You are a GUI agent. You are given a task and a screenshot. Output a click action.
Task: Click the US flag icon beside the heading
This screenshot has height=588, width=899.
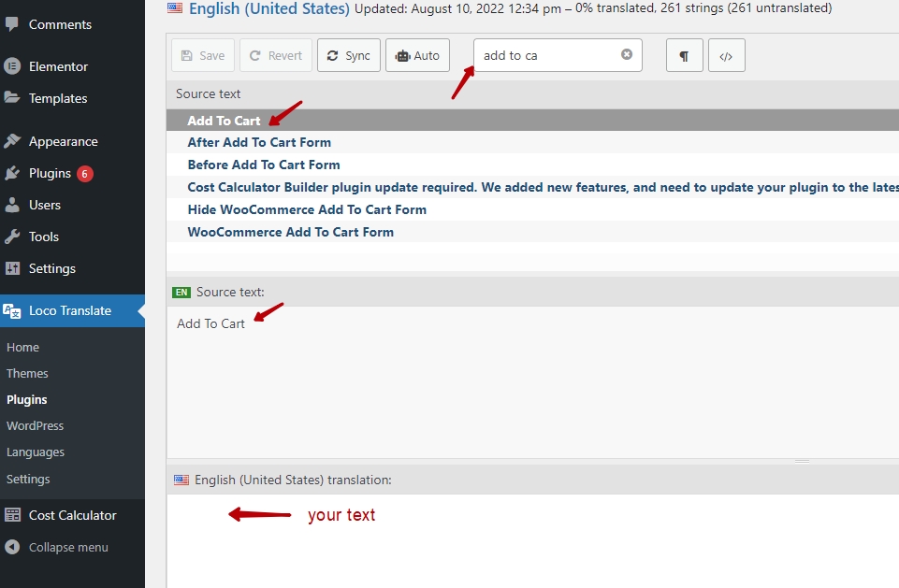(x=175, y=7)
